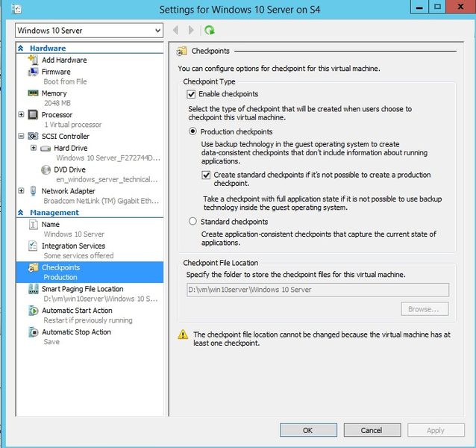
Task: Click 'Broadcom NetLink (TM) Gigabit Eth...' text
Action: (101, 201)
